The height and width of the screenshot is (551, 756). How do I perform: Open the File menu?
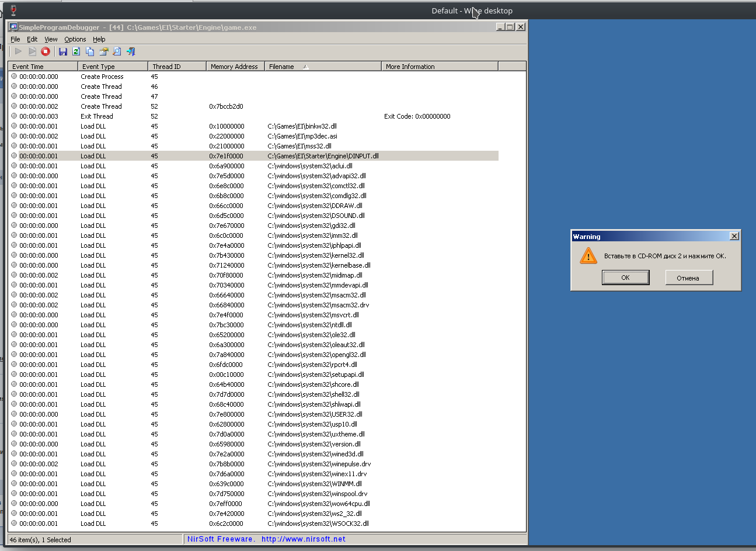15,39
